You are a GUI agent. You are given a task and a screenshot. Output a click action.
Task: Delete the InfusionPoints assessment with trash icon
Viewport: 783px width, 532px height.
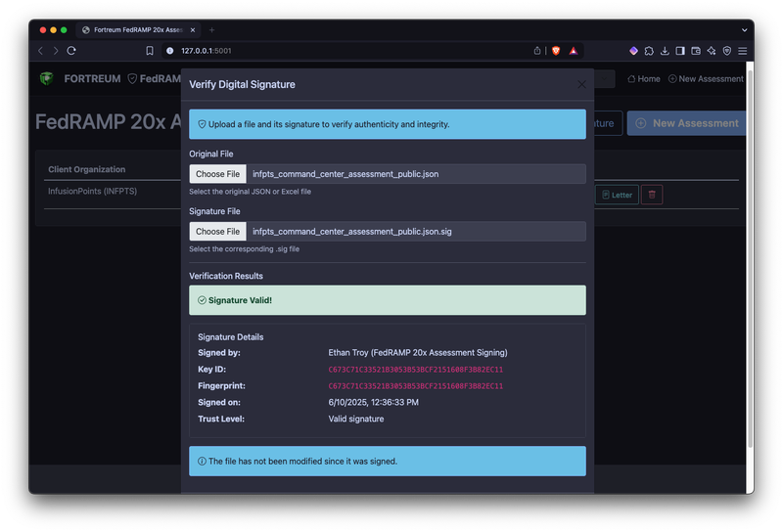pos(652,195)
